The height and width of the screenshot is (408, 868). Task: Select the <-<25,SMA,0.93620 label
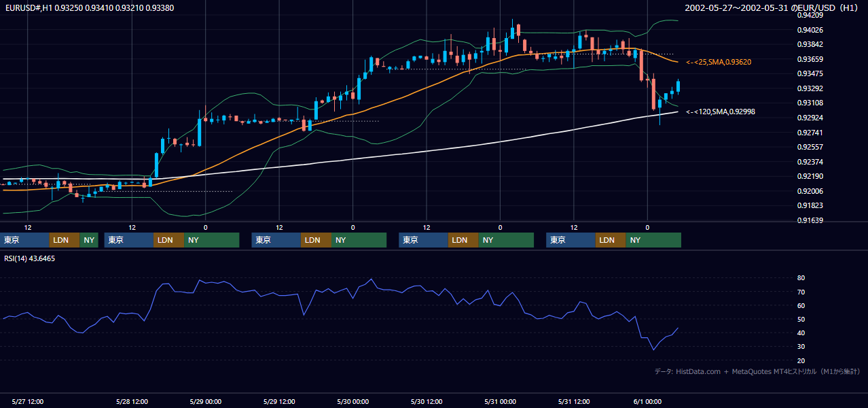pyautogui.click(x=718, y=62)
